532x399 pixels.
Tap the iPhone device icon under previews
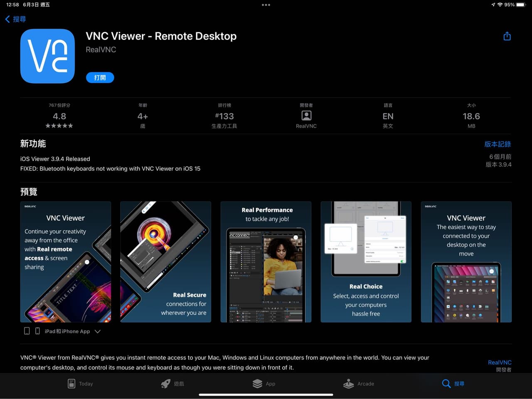[37, 331]
